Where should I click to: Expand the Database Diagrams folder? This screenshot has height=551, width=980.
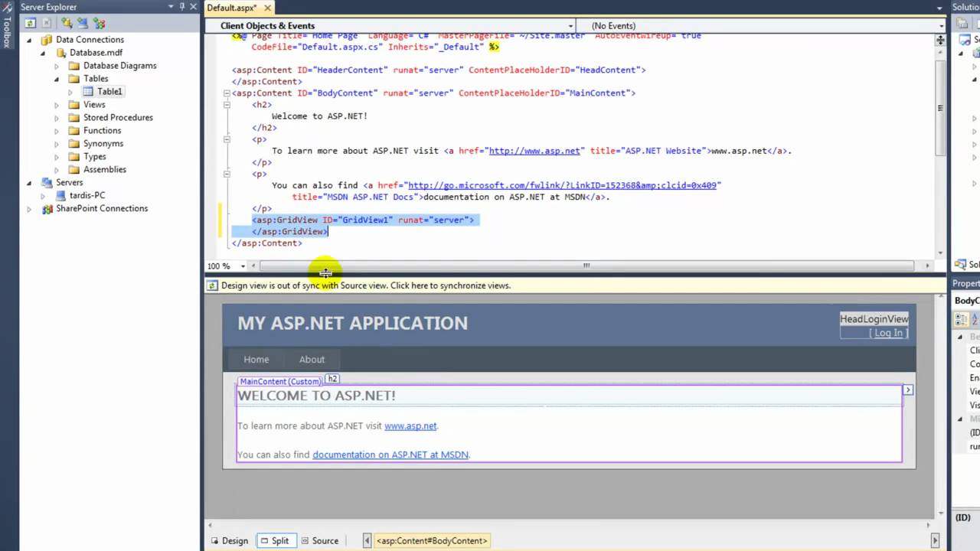pos(57,66)
